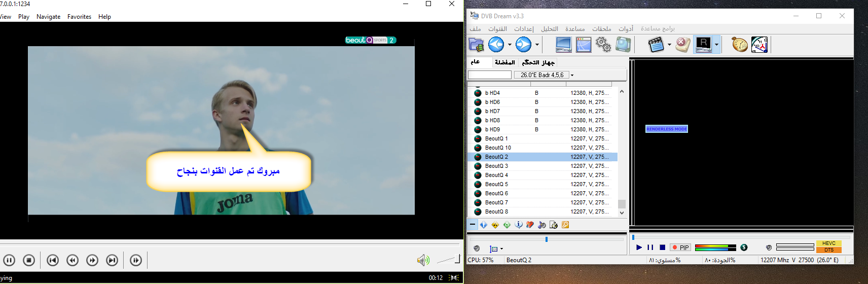Click the volume slider in media player
The height and width of the screenshot is (284, 868).
pos(448,260)
